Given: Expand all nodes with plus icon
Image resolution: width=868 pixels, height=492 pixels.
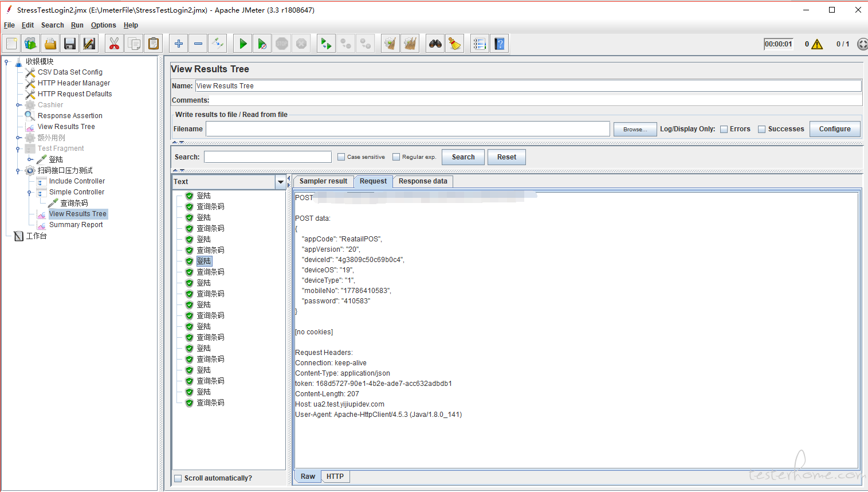Looking at the screenshot, I should coord(179,44).
